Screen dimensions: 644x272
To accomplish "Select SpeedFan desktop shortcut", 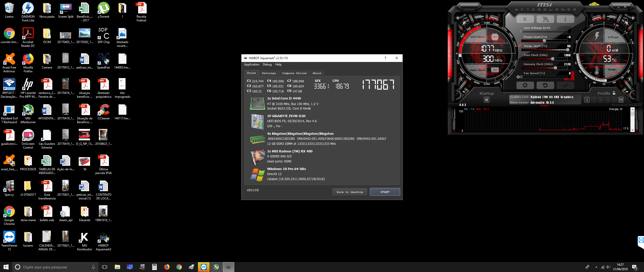I will click(x=103, y=61).
